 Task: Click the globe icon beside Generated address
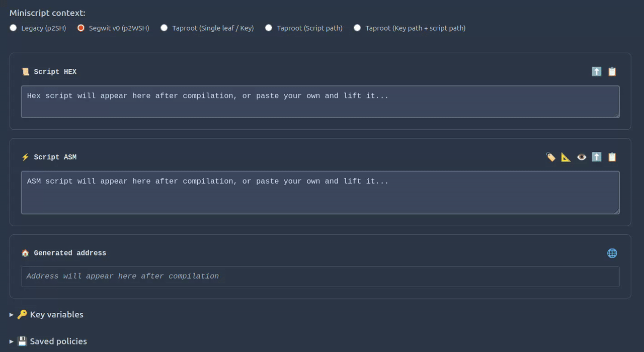[612, 253]
